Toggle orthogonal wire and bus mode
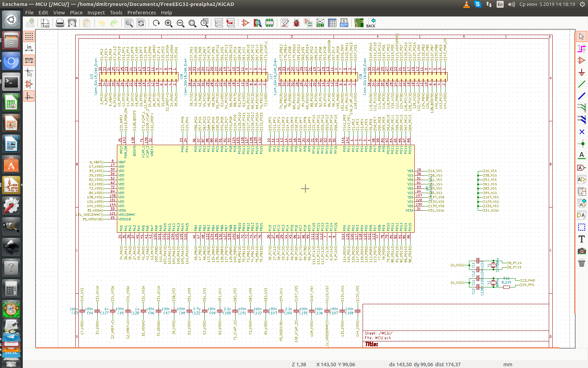Screen dimensions: 588x368 [x=29, y=96]
